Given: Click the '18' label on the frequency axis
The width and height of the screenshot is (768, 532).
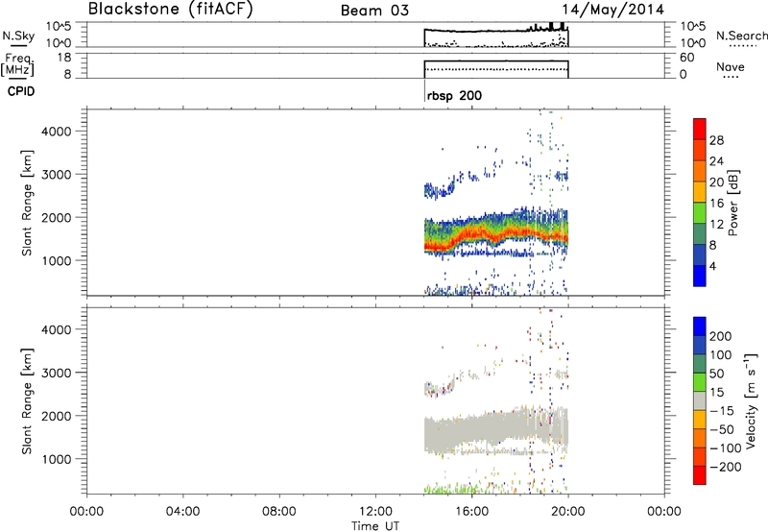Looking at the screenshot, I should pos(64,58).
